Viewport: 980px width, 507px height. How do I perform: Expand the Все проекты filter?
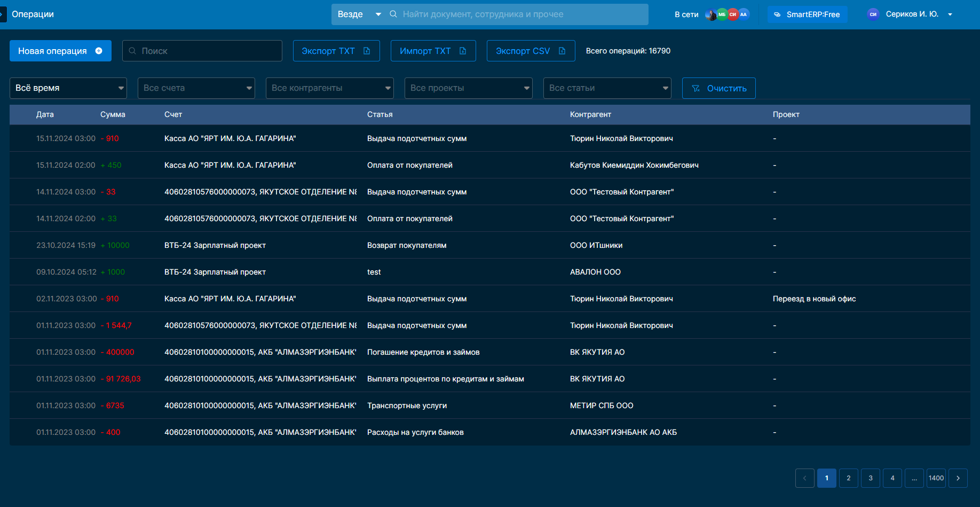pos(469,88)
